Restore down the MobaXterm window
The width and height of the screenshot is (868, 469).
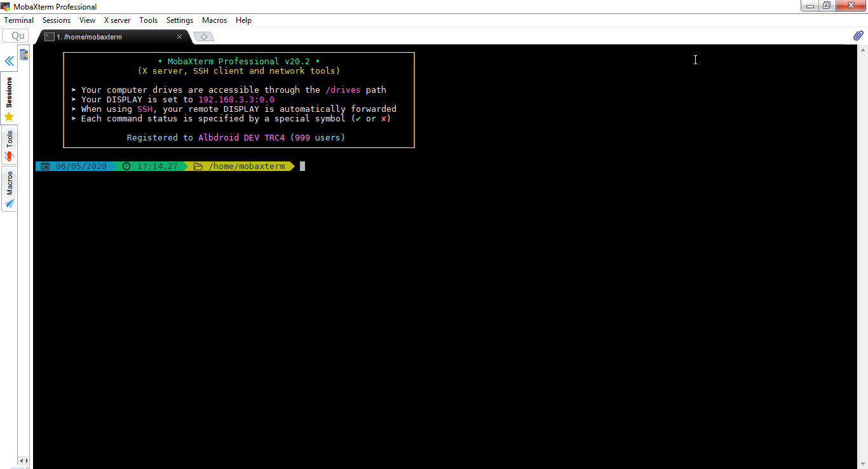click(826, 6)
